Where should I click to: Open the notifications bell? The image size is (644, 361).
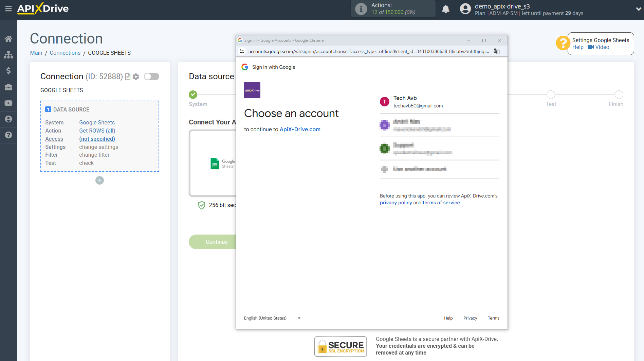446,9
